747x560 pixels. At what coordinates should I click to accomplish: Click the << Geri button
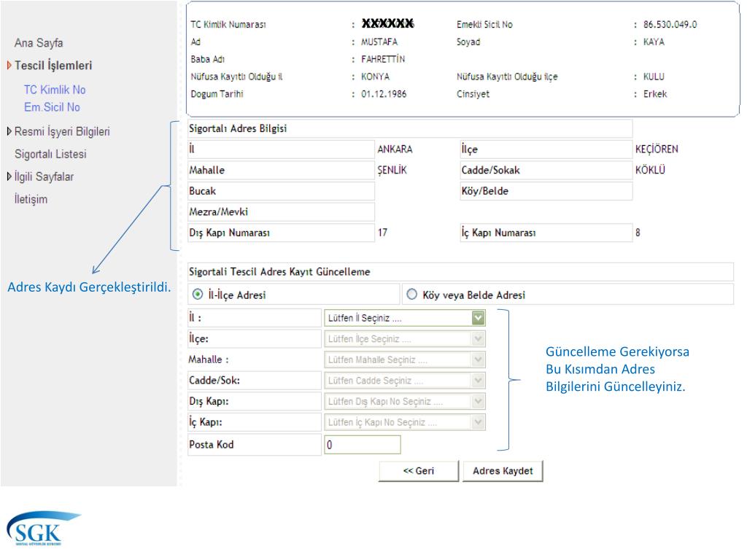pos(419,471)
